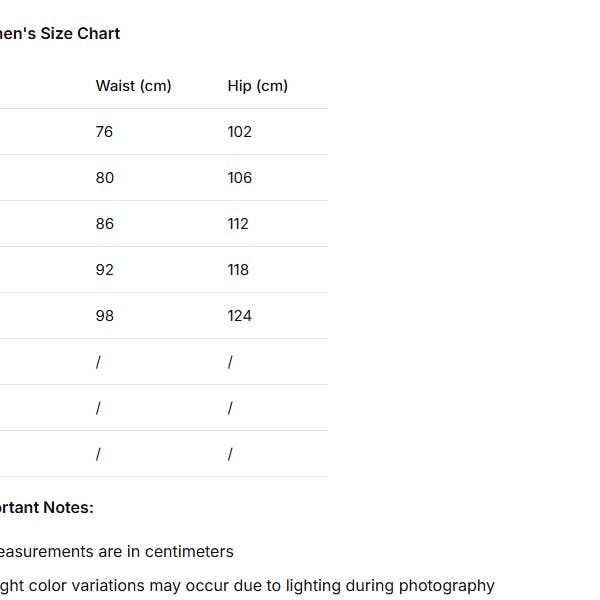Click waist value 80
600x600 pixels.
tap(104, 178)
